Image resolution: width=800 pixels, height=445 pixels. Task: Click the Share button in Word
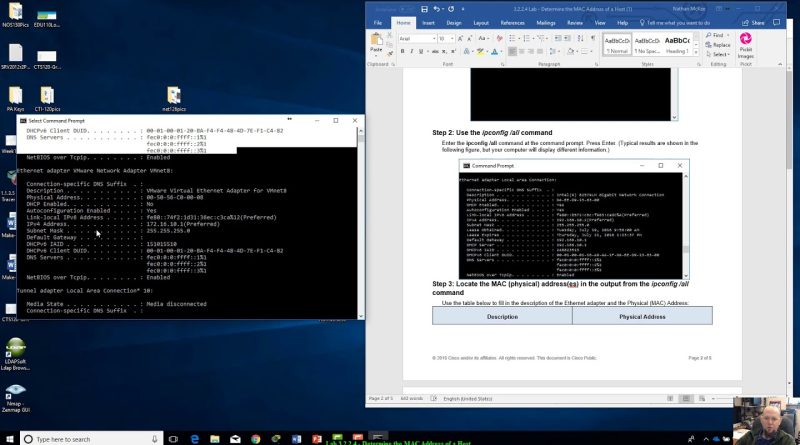[x=754, y=23]
